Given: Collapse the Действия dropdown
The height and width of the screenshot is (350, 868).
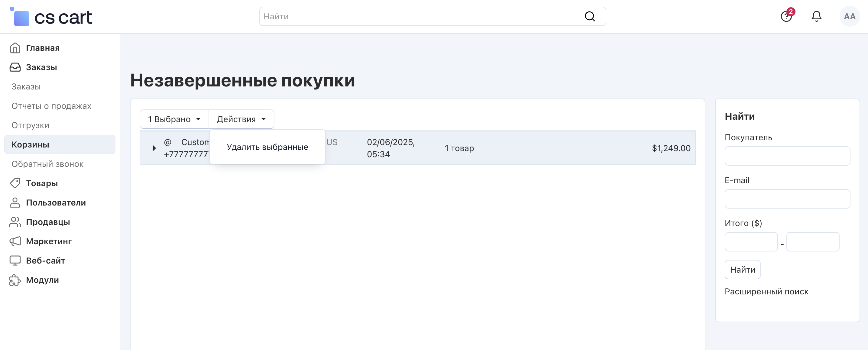Looking at the screenshot, I should pyautogui.click(x=241, y=119).
